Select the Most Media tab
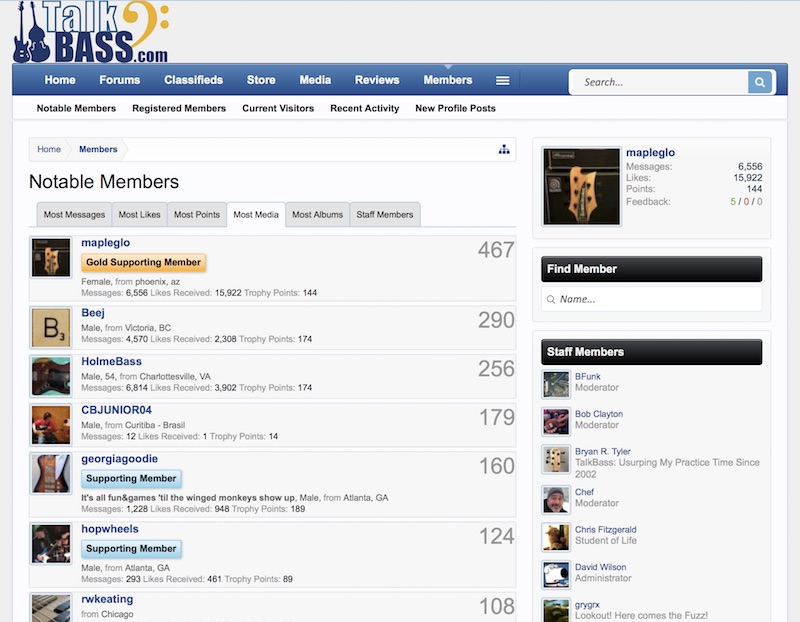 pos(256,215)
